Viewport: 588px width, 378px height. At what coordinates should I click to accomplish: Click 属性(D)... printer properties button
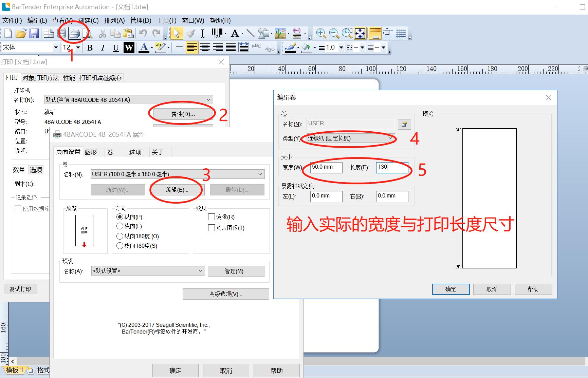coord(183,114)
